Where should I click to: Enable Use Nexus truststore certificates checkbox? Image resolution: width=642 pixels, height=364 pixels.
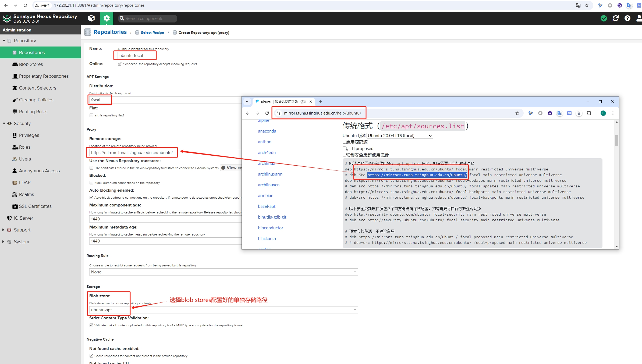(91, 168)
